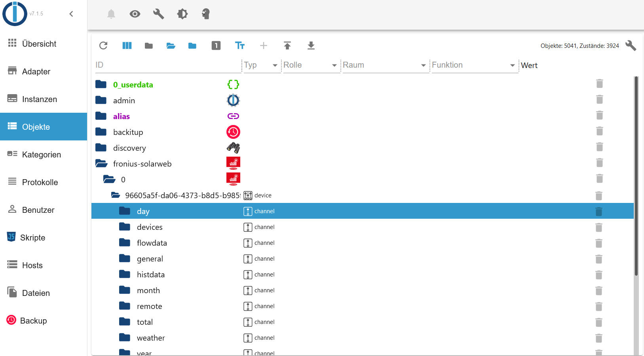Go to the Adapter page
The height and width of the screenshot is (356, 644).
tap(44, 71)
